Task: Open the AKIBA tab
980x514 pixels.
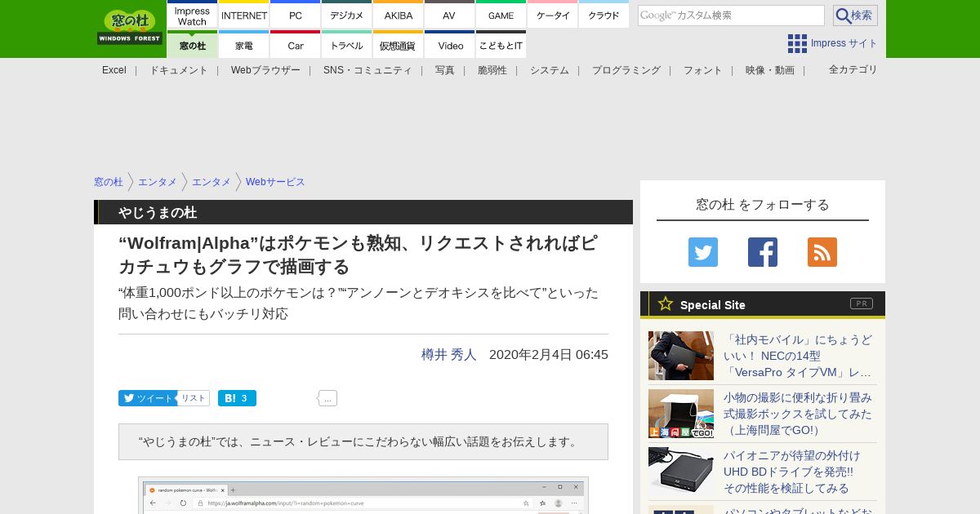Action: (398, 16)
